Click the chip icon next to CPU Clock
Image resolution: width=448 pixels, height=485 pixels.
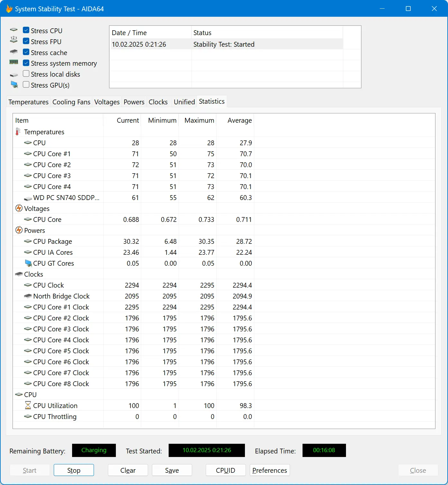[28, 285]
